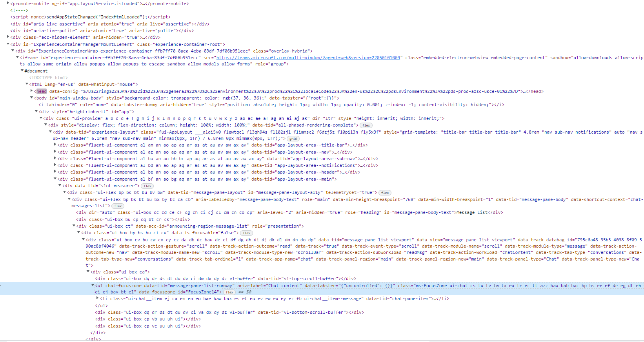Expand the acc-hidden-element div node
644x342 pixels.
(8, 37)
